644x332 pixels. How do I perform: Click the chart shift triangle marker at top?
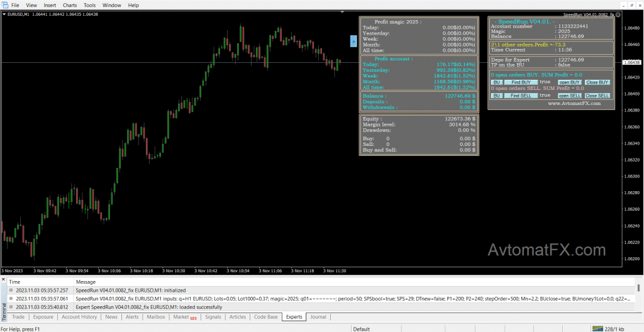tap(343, 12)
